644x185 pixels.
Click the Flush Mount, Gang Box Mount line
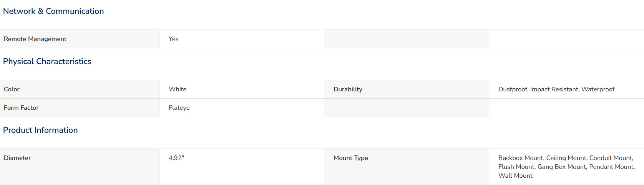click(x=567, y=167)
